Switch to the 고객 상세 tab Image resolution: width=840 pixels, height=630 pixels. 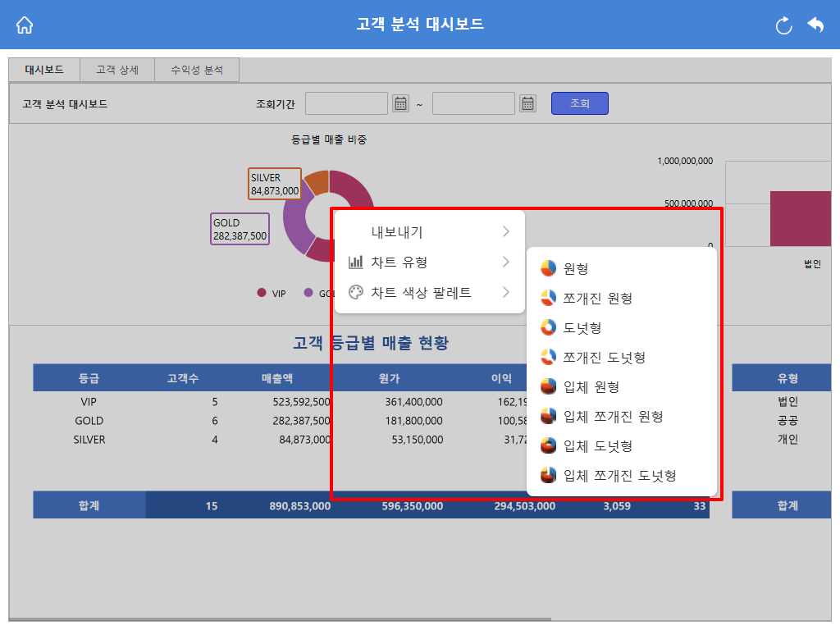pyautogui.click(x=117, y=70)
